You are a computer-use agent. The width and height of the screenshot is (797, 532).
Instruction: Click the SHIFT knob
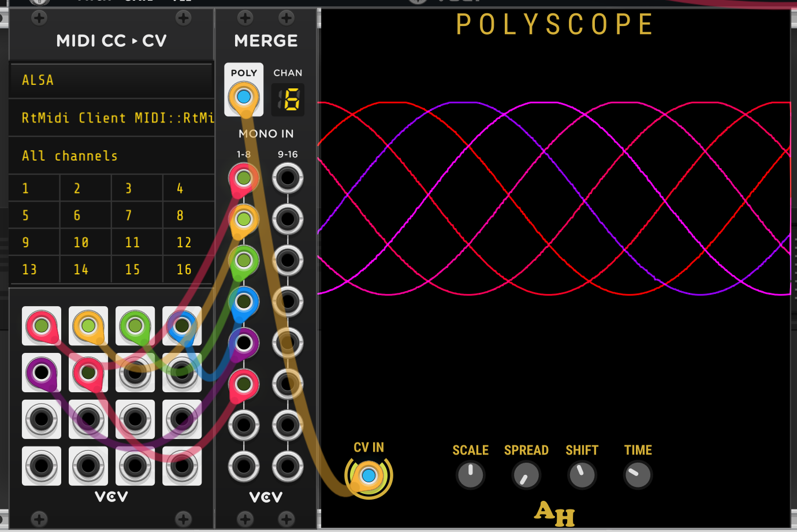pos(582,475)
